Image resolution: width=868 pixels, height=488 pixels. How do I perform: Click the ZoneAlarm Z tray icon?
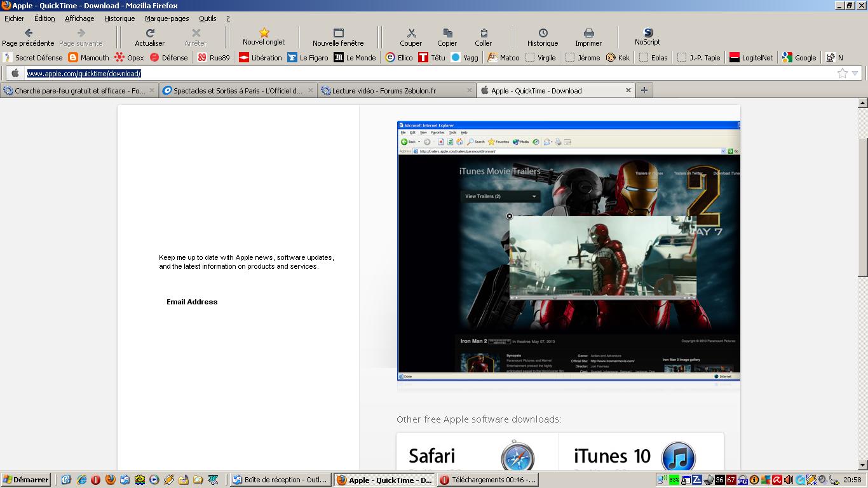(696, 480)
